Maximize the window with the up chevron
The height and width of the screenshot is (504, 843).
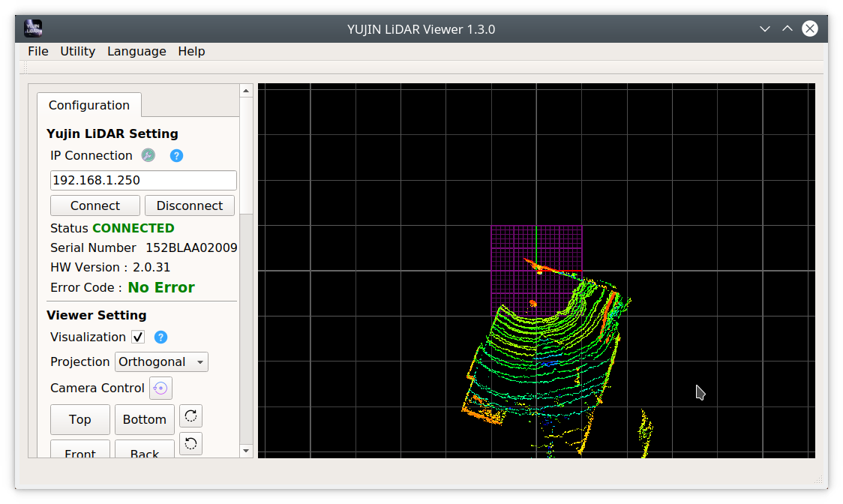point(787,28)
